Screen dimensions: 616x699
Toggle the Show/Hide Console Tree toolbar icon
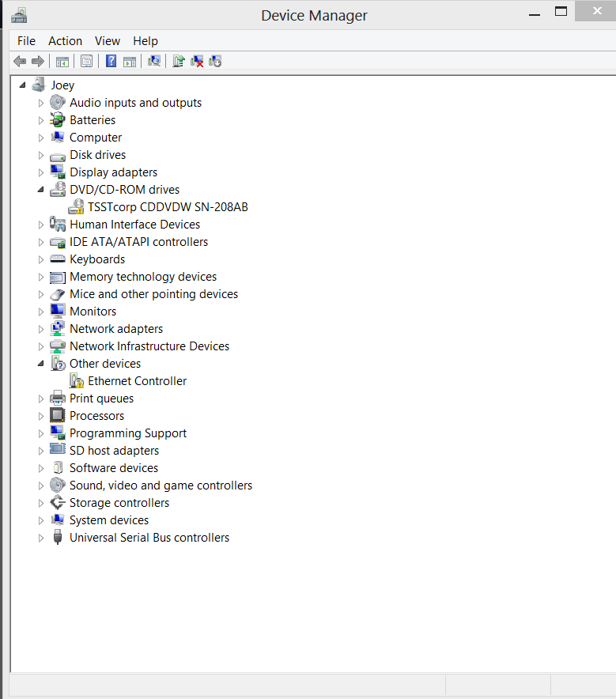62,62
